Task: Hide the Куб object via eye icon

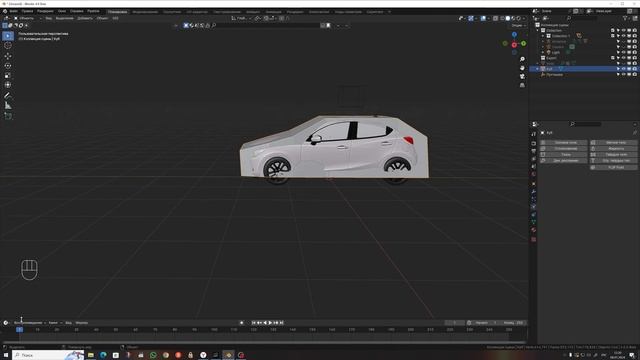Action: [624, 69]
